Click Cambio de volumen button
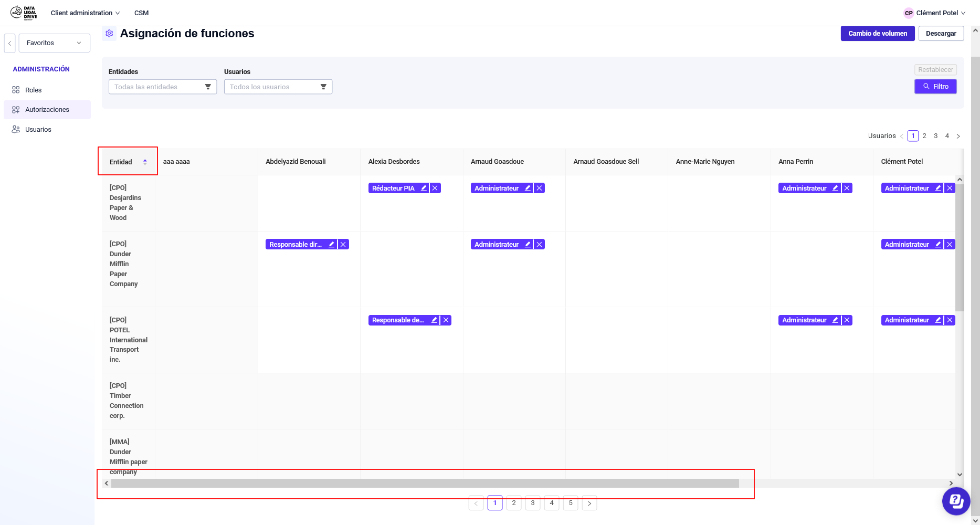980x525 pixels. coord(878,34)
